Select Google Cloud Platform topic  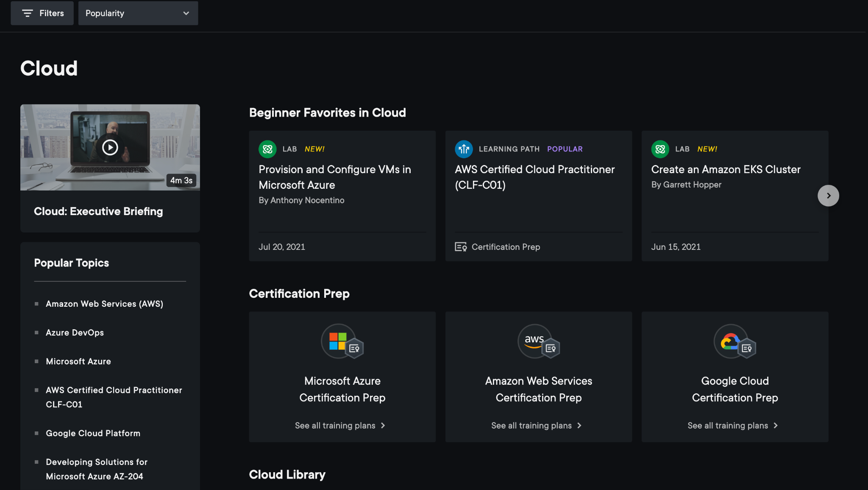tap(93, 433)
